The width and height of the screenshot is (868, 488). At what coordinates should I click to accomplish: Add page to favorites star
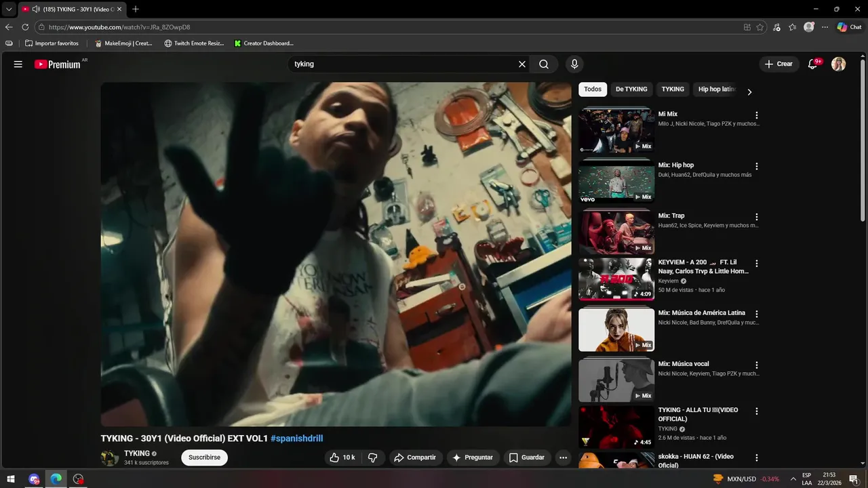tap(760, 27)
